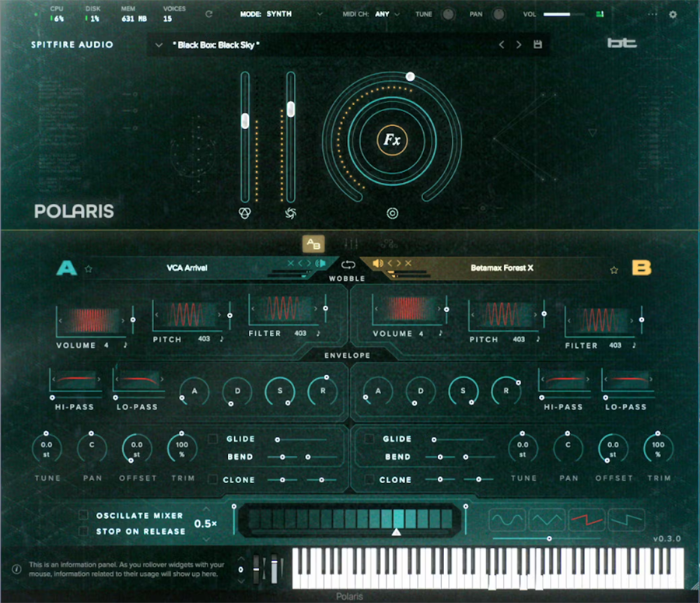Choose the triangle wave LFO shape
The image size is (700, 603).
point(547,519)
